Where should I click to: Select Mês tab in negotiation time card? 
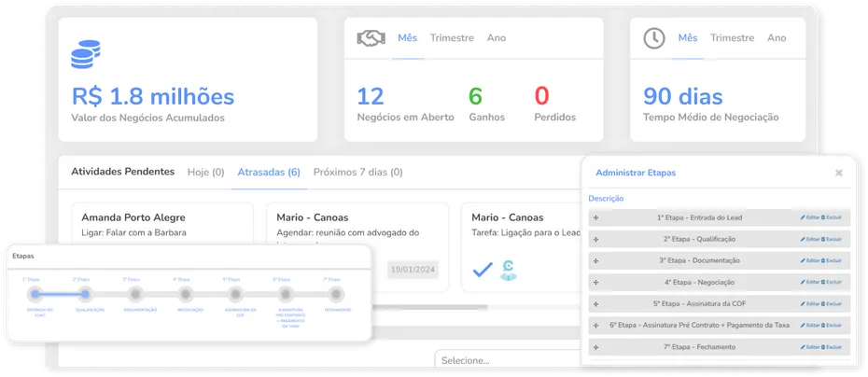(688, 38)
